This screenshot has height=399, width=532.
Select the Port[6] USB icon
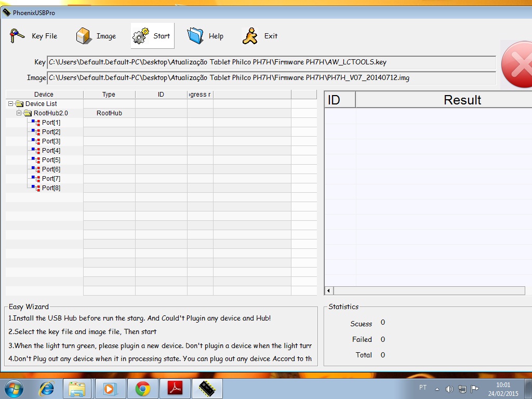[x=36, y=169]
